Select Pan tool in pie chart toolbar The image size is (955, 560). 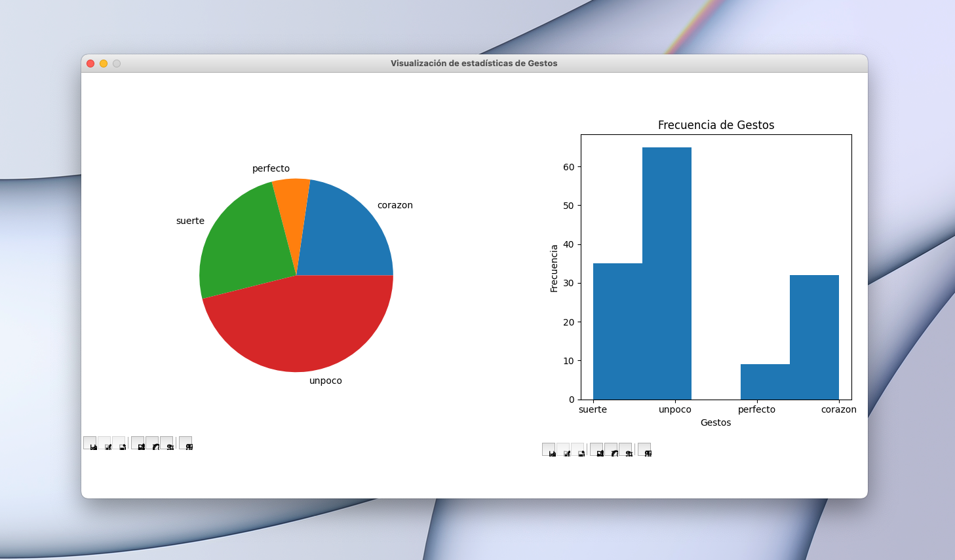[138, 443]
